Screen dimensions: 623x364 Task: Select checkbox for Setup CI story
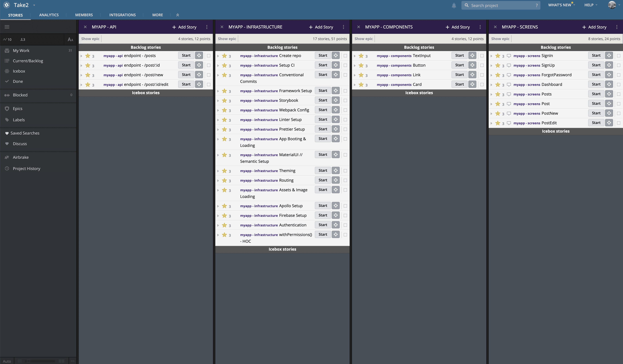click(345, 65)
